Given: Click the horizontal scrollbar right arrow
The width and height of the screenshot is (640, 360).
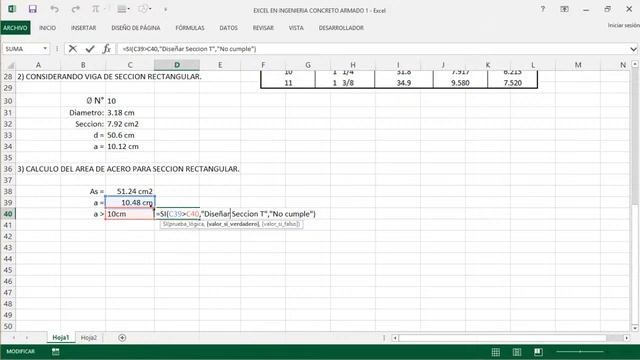Looking at the screenshot, I should click(x=627, y=338).
